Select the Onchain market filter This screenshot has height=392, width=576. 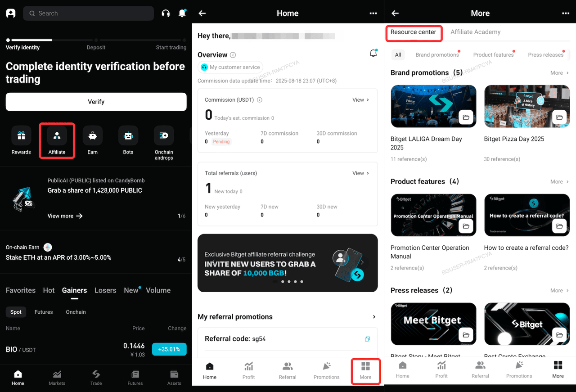coord(76,312)
